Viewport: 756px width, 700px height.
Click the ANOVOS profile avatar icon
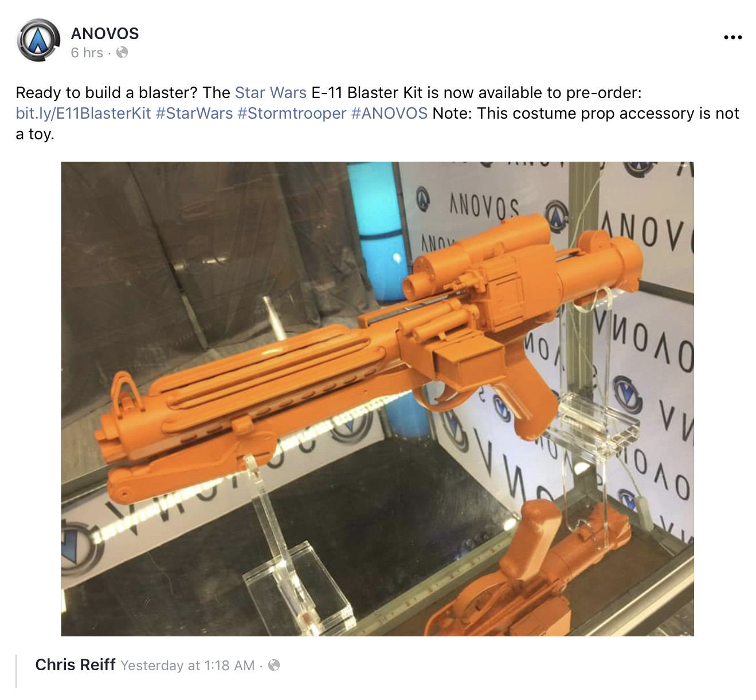(38, 40)
